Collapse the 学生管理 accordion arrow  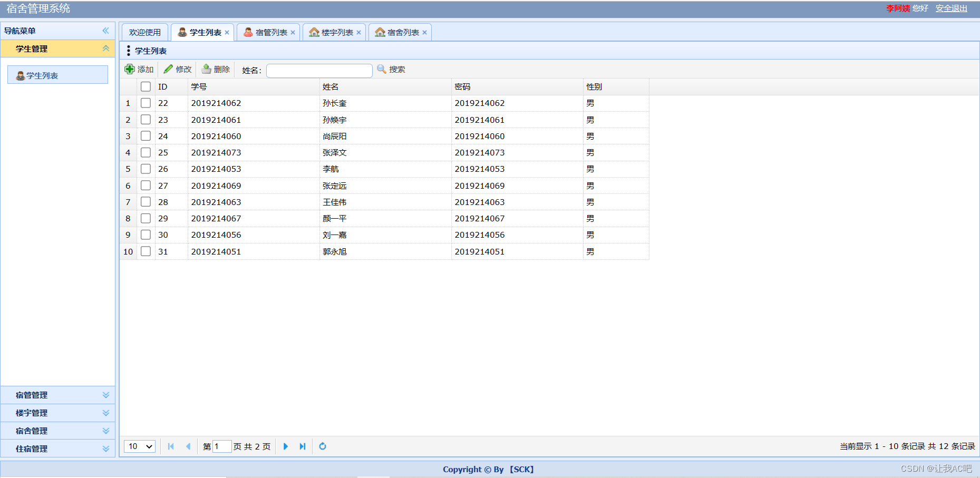106,48
